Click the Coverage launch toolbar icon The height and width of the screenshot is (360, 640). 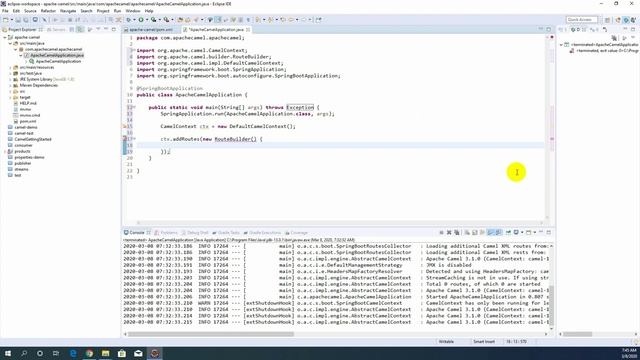[x=153, y=20]
